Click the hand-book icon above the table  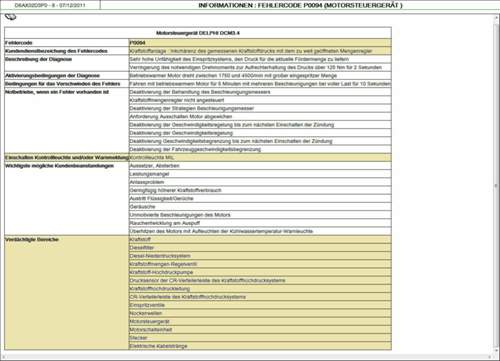[x=10, y=17]
